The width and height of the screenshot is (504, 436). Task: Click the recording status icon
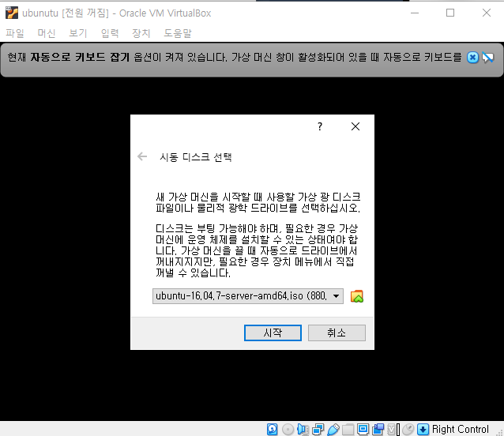point(378,429)
